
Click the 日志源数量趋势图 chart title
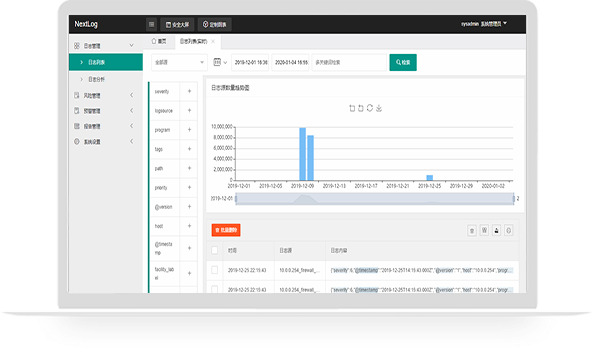pyautogui.click(x=230, y=88)
